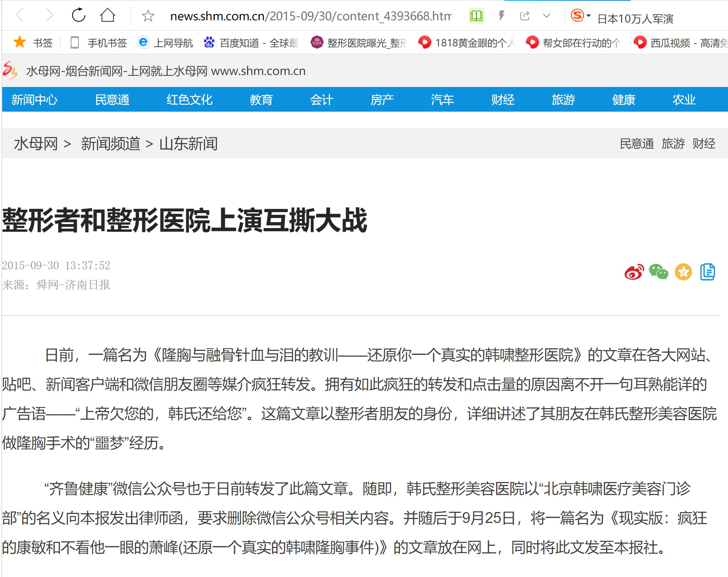Click the browser back arrow
The image size is (728, 577).
pyautogui.click(x=20, y=16)
